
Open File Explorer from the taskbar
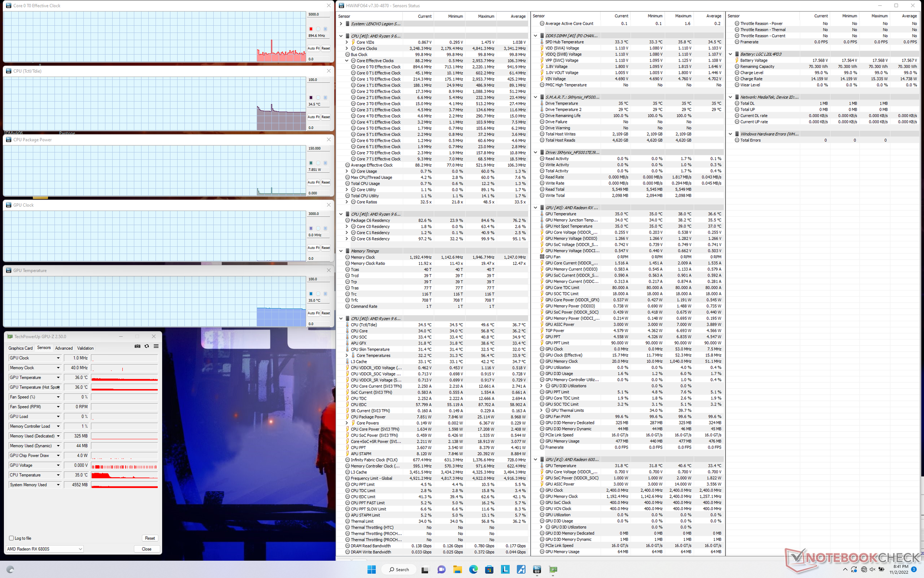click(x=457, y=569)
